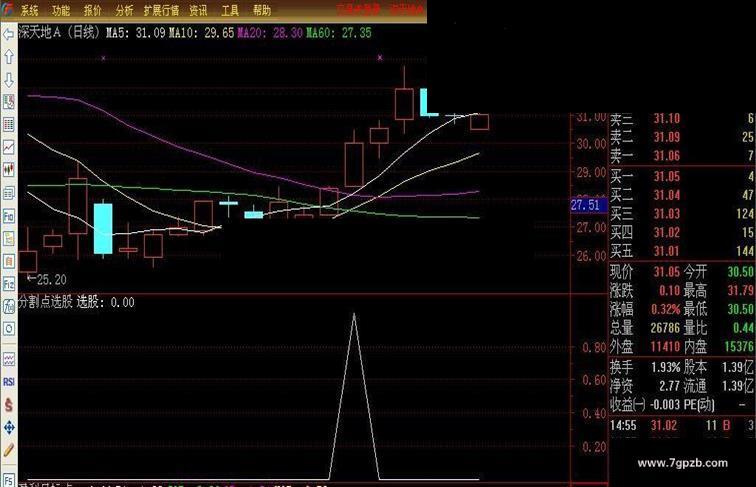The image size is (756, 487).
Task: Click the up arrow sidebar icon
Action: [9, 57]
